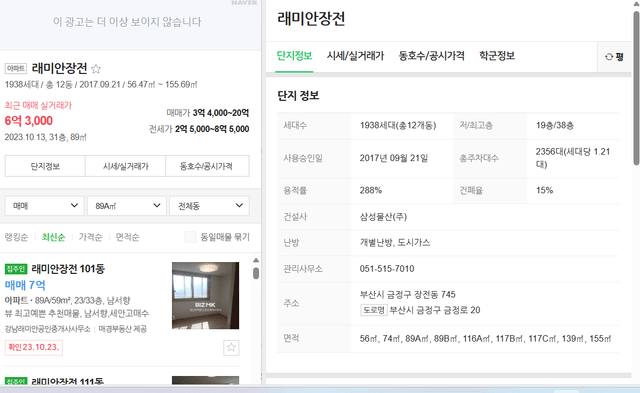This screenshot has width=640, height=393.
Task: Enable the 동일매물 묶기 checkbox
Action: click(x=191, y=237)
